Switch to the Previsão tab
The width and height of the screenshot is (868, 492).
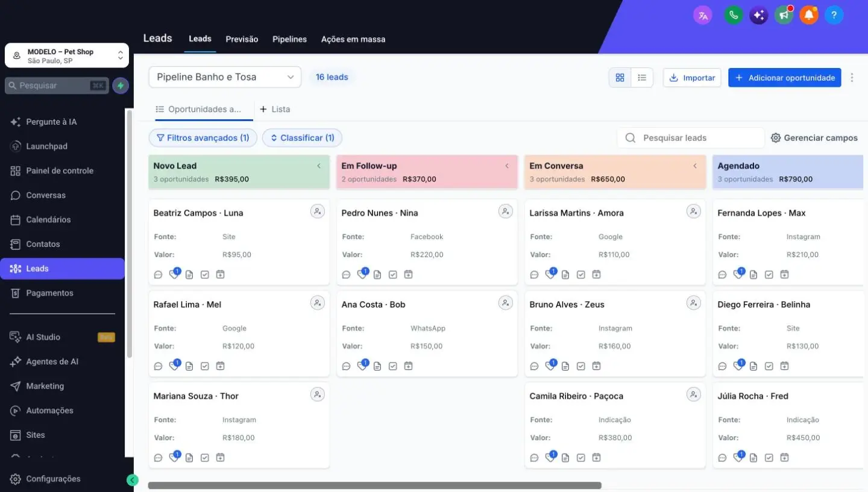click(242, 39)
